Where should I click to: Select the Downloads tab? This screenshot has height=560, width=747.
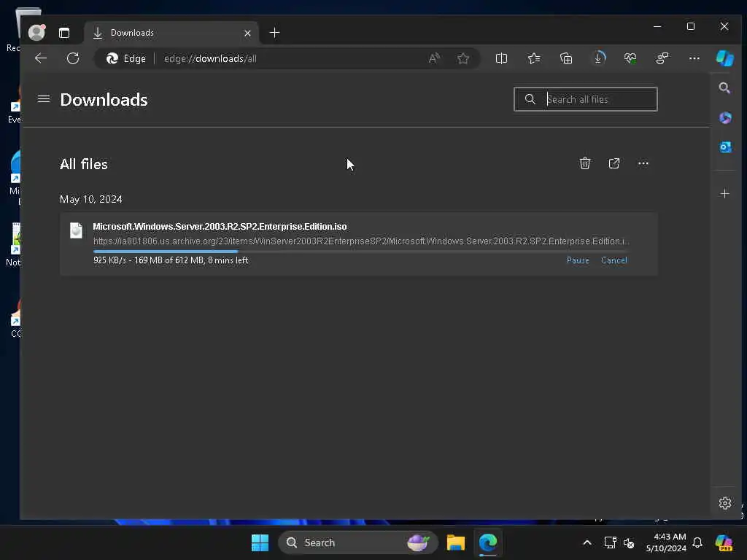171,33
